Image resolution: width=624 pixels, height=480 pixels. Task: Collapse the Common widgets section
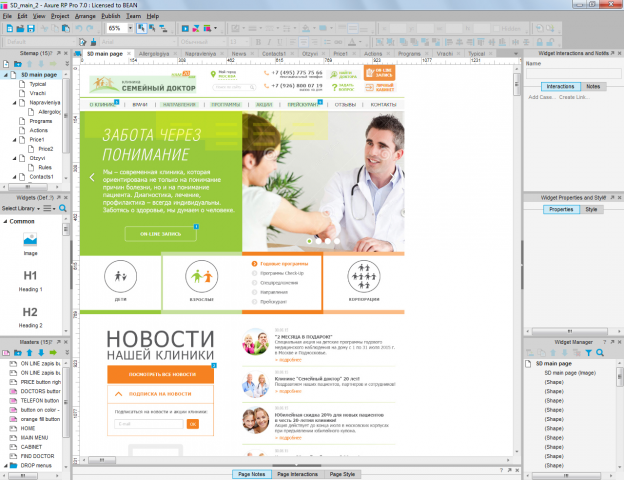[x=5, y=221]
